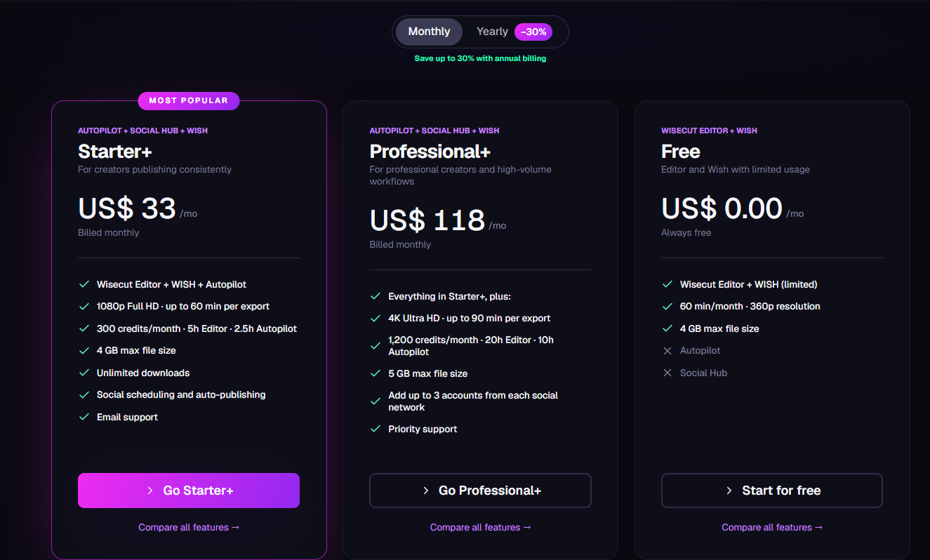The image size is (930, 560).
Task: Click checkmark beside Add up to 3 accounts
Action: click(376, 401)
